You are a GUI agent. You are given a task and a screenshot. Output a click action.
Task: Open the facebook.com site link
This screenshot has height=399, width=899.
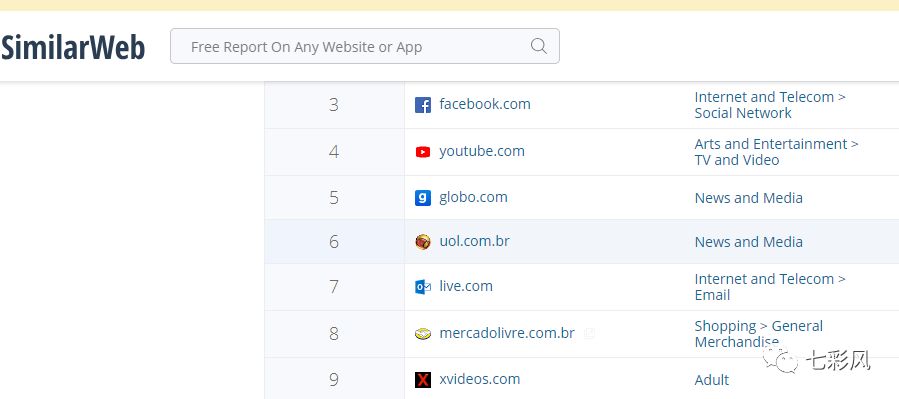point(484,104)
